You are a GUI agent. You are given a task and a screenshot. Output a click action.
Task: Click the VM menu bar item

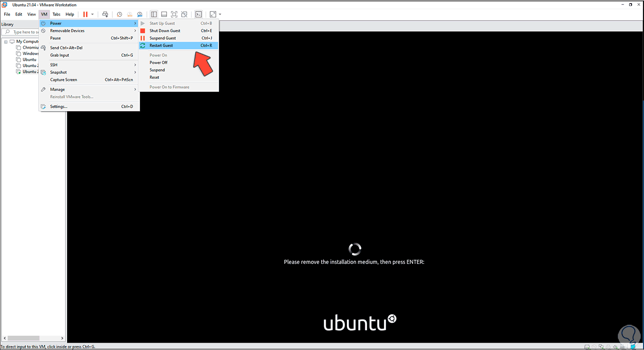click(44, 14)
